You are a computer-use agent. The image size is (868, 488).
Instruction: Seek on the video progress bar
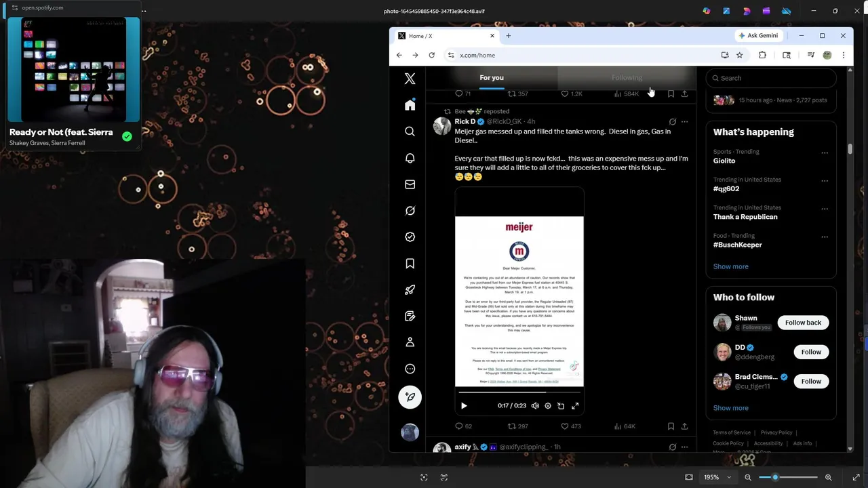click(519, 392)
